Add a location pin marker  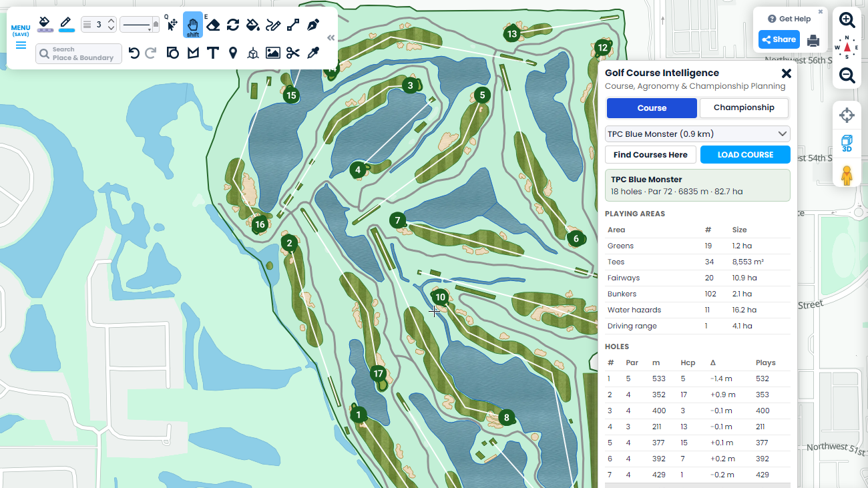point(233,53)
